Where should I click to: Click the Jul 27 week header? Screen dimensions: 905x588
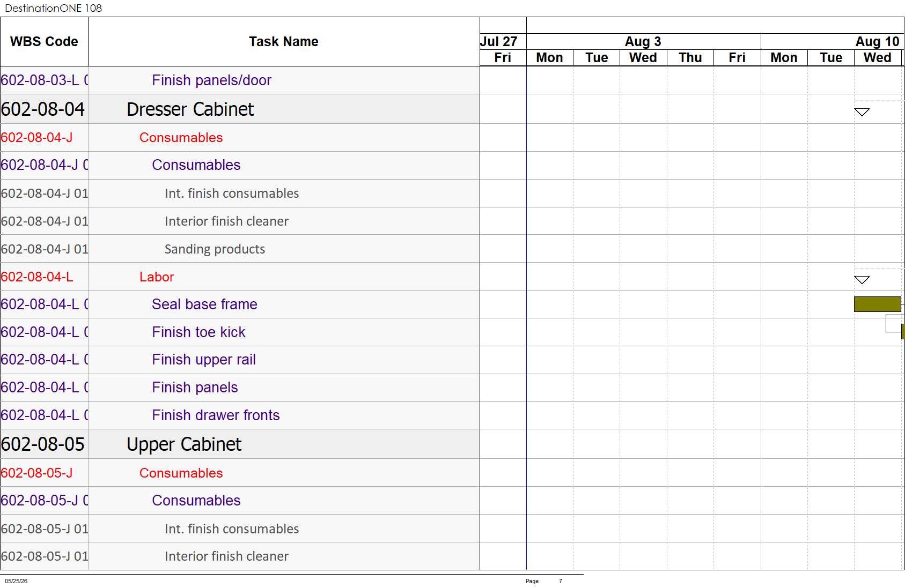tap(499, 42)
